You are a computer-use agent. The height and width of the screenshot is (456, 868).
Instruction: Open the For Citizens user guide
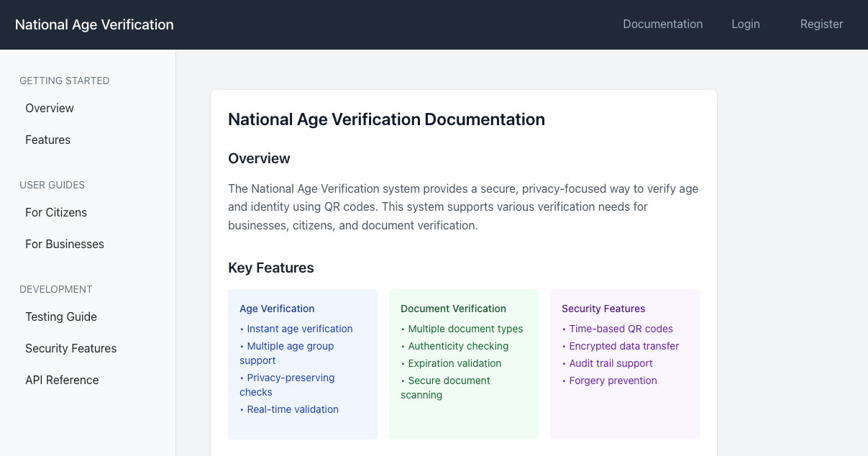point(56,212)
